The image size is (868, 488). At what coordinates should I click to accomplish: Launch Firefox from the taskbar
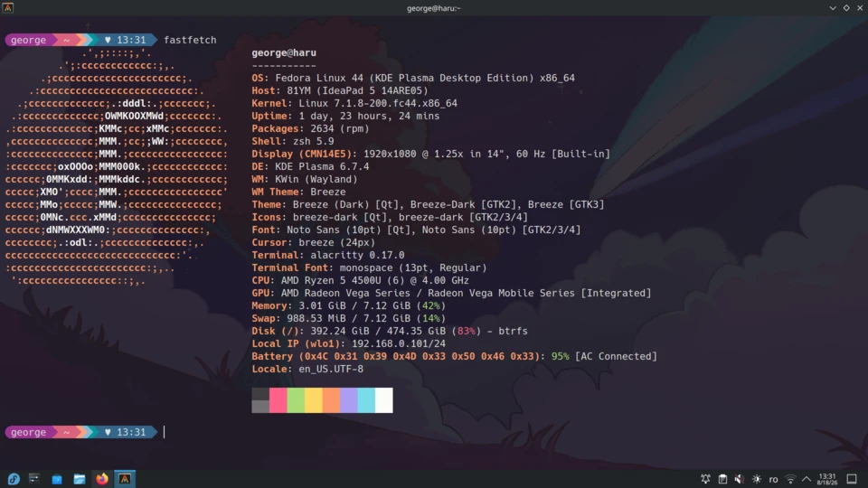(x=102, y=479)
